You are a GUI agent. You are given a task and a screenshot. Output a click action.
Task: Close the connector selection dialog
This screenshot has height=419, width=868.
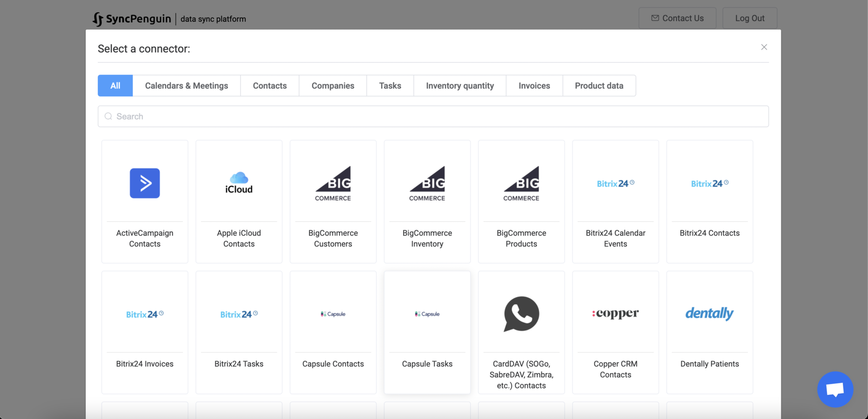click(x=764, y=47)
